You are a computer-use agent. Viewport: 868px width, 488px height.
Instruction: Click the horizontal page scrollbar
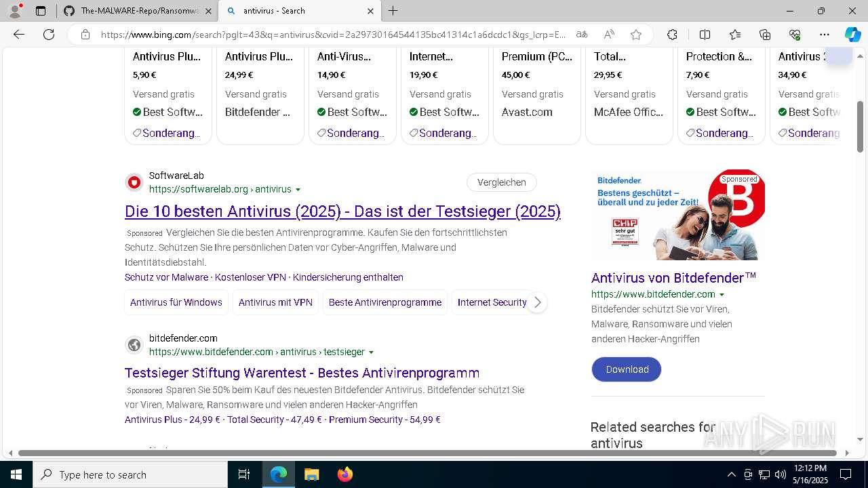[427, 453]
